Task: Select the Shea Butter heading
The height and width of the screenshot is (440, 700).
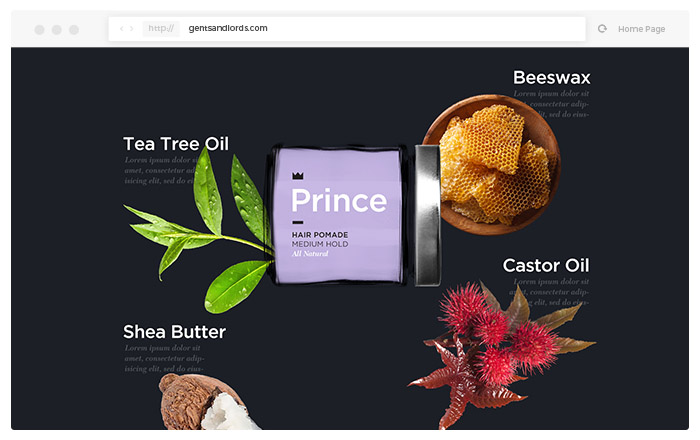Action: tap(175, 332)
